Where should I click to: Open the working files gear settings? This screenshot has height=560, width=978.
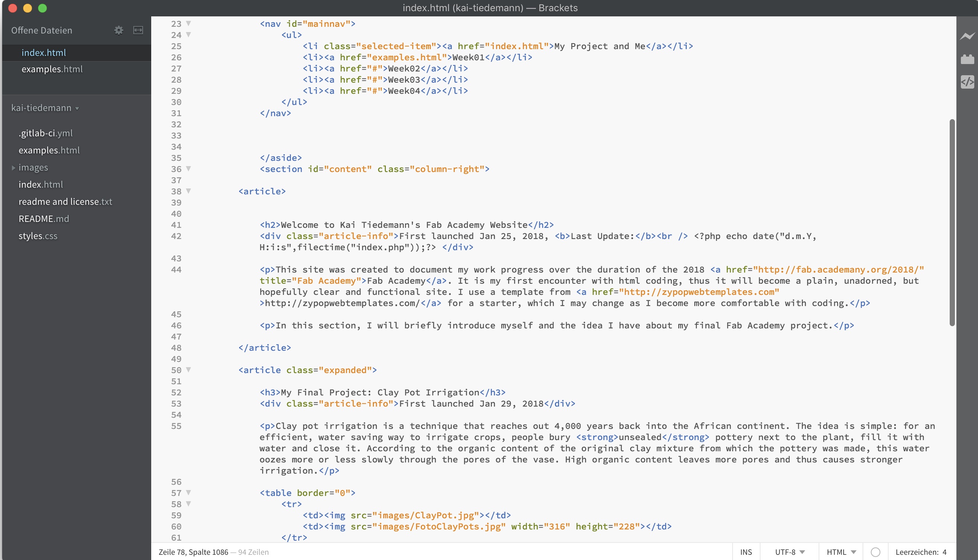[118, 30]
